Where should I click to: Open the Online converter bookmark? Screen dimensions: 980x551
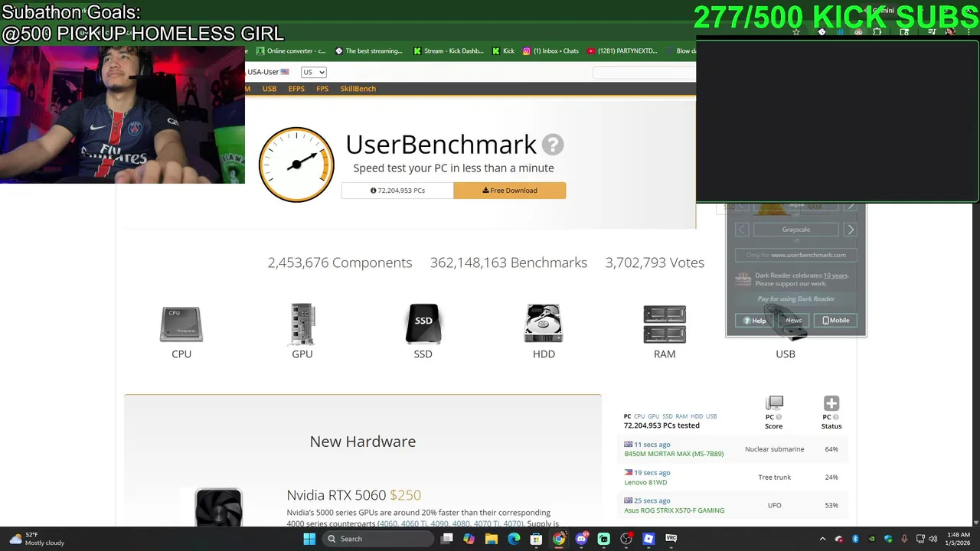pos(290,51)
